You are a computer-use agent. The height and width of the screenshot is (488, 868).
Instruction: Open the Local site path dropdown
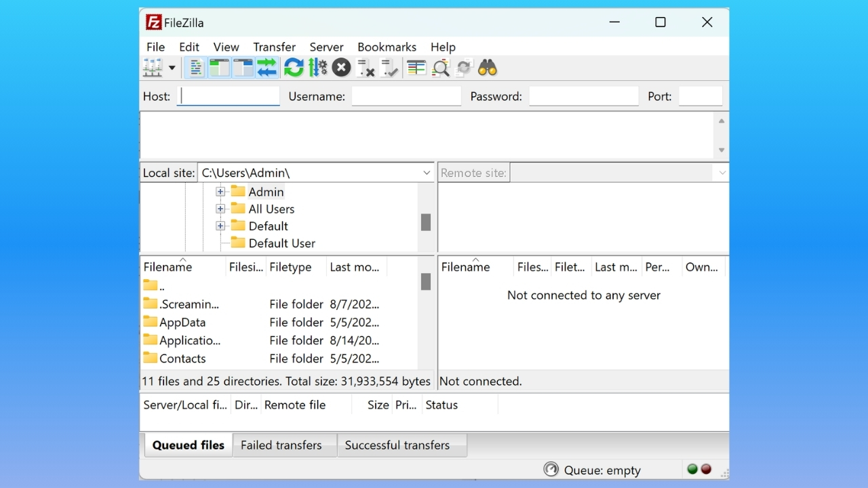point(427,173)
